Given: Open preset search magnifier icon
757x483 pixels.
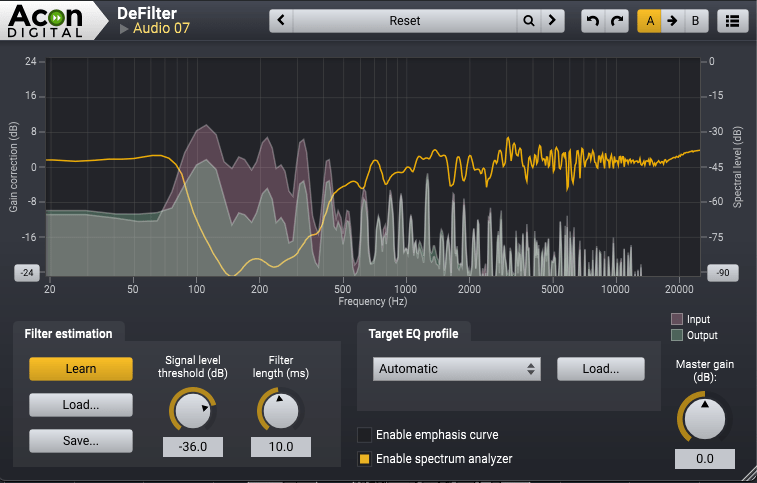Looking at the screenshot, I should (x=528, y=21).
